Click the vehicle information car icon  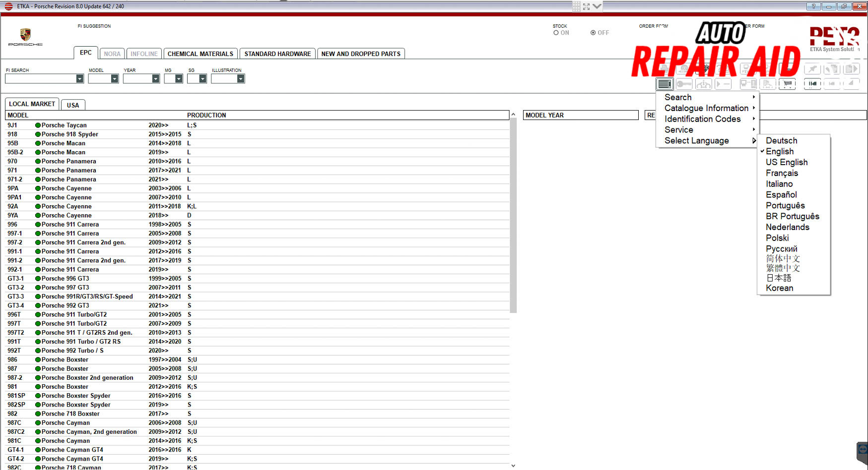pyautogui.click(x=703, y=84)
